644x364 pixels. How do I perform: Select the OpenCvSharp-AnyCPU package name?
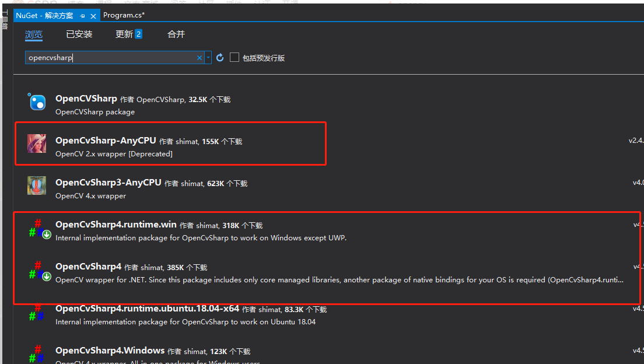[106, 141]
